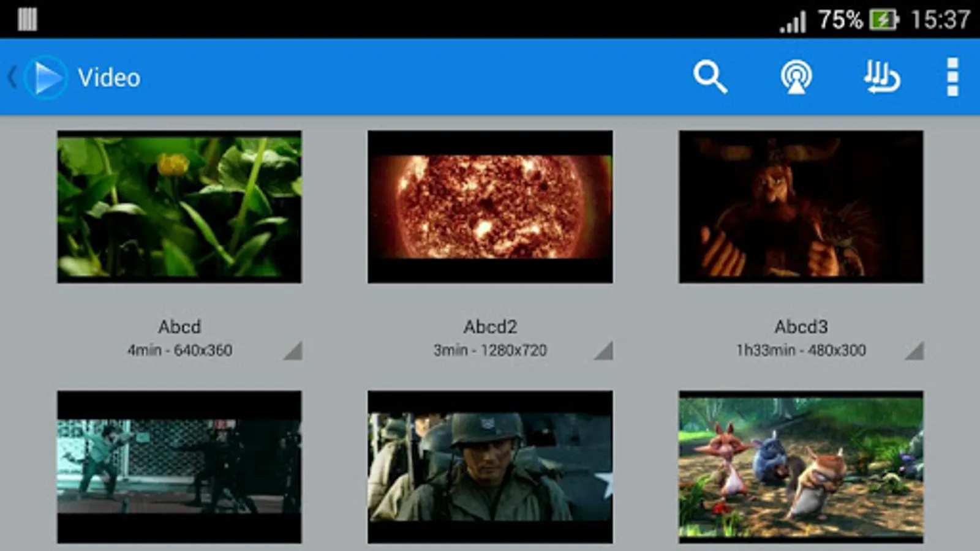Image resolution: width=980 pixels, height=551 pixels.
Task: Expand options triangle for Abcd2 video
Action: click(604, 351)
